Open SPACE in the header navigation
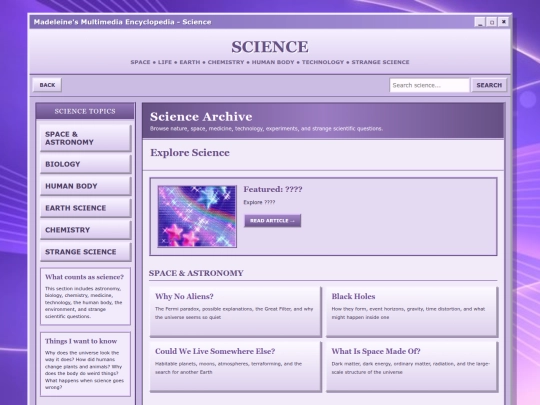Image resolution: width=540 pixels, height=405 pixels. tap(140, 62)
